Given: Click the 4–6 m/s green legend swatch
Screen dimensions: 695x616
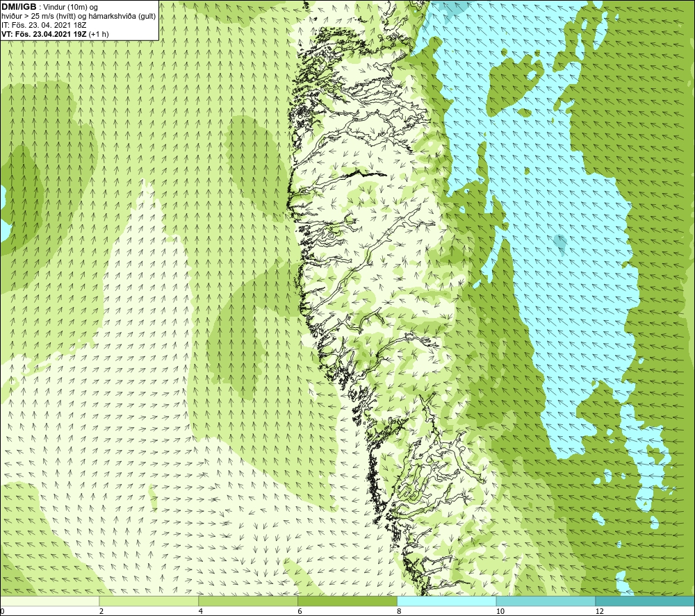Looking at the screenshot, I should [248, 601].
